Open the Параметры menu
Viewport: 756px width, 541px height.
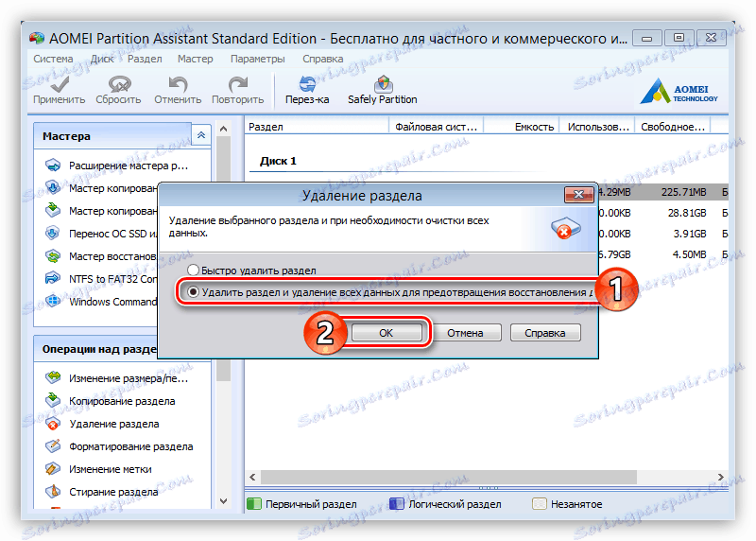click(x=257, y=59)
